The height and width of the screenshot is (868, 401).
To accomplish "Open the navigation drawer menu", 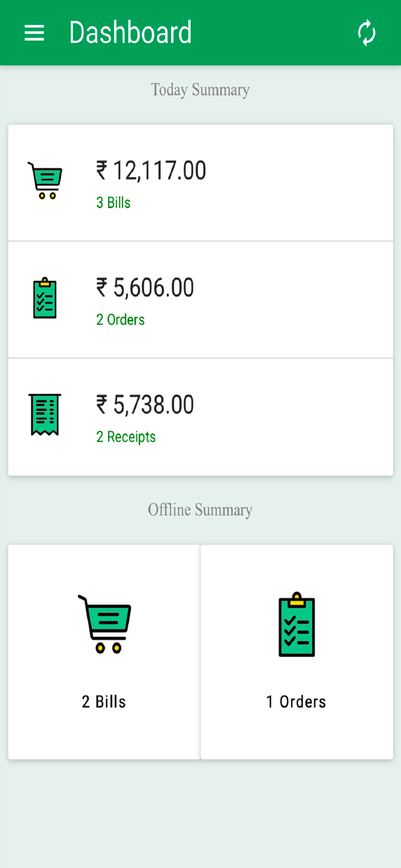I will (34, 33).
